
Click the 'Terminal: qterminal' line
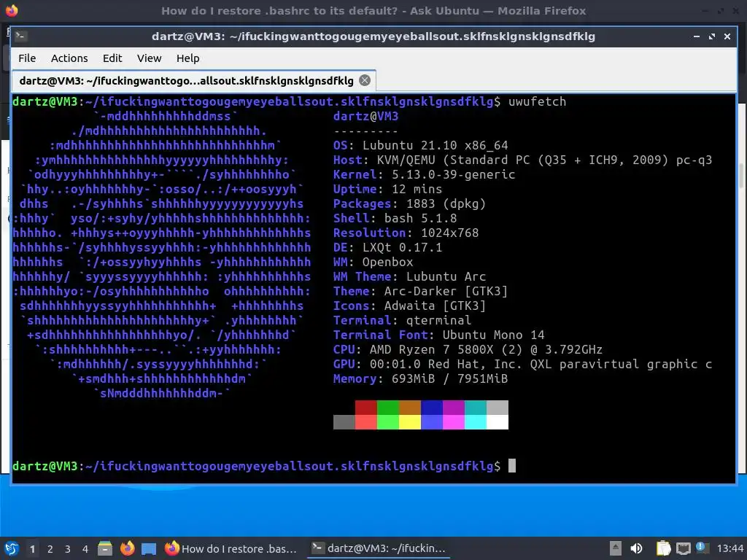point(403,321)
